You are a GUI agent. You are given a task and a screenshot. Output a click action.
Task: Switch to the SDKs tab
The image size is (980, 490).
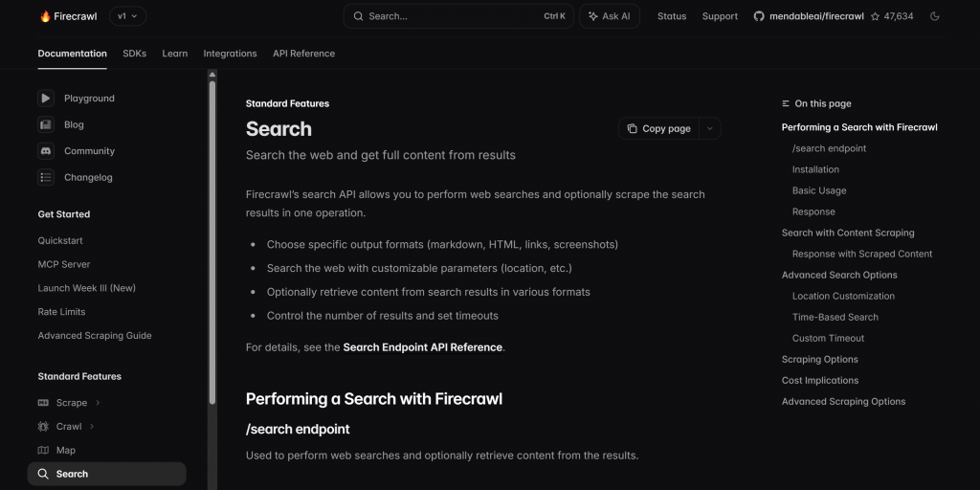pyautogui.click(x=134, y=54)
